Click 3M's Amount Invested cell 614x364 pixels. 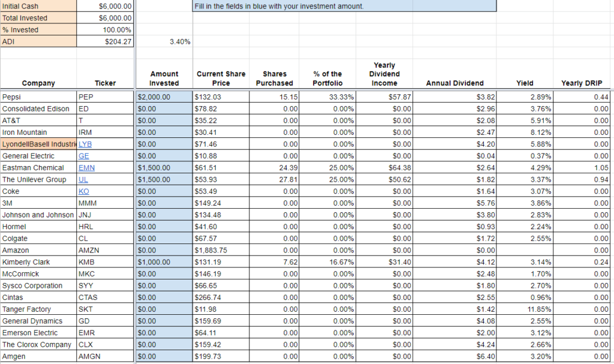(164, 203)
